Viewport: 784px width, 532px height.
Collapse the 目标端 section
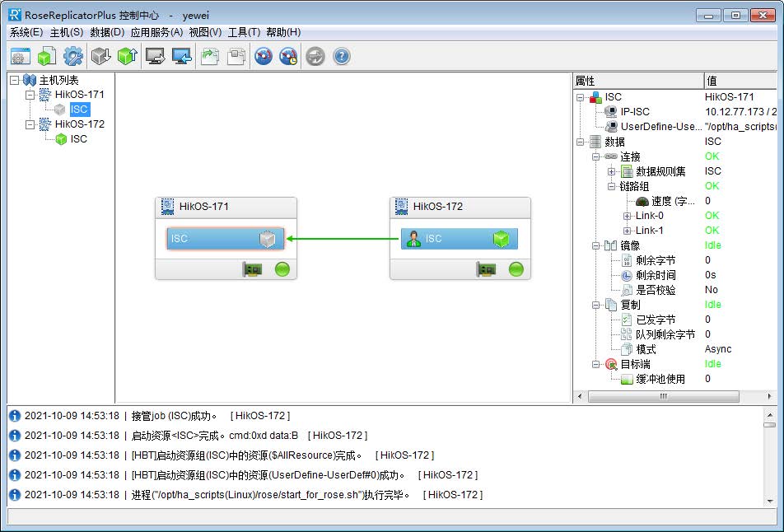point(595,364)
